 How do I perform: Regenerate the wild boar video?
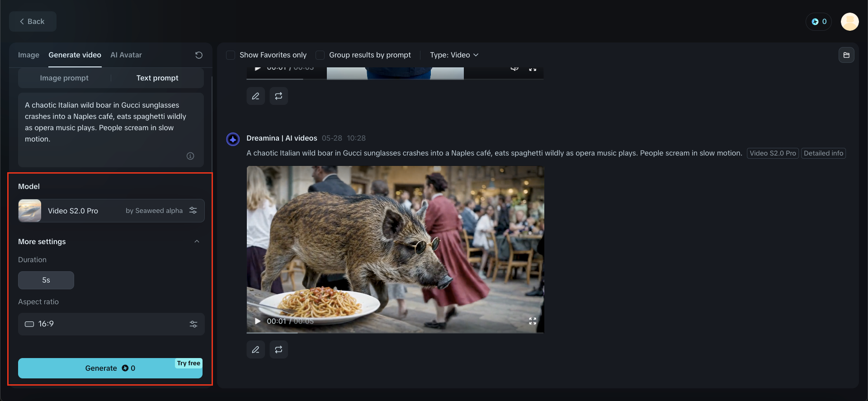coord(278,349)
